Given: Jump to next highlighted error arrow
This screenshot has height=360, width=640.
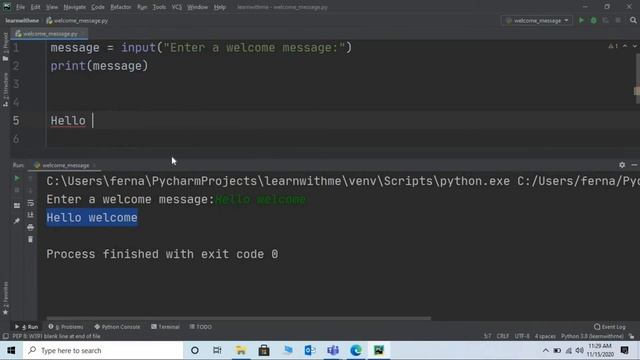Looking at the screenshot, I should (635, 46).
